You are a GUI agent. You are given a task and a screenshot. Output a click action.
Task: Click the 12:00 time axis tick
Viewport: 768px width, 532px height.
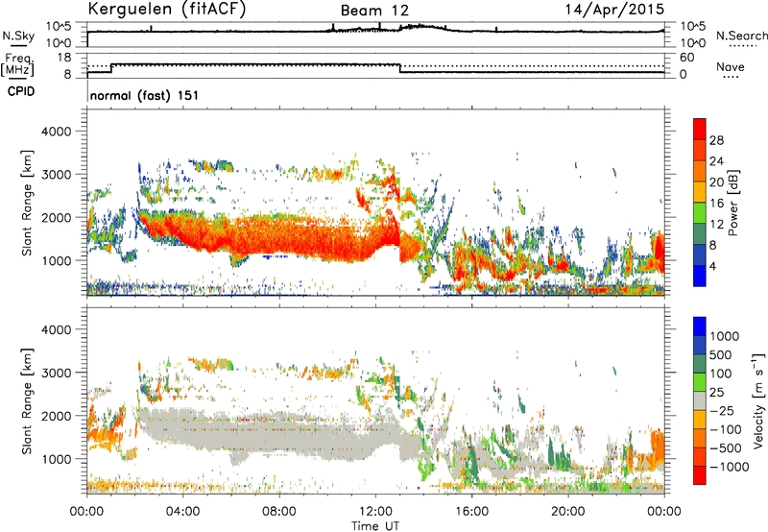coord(375,512)
